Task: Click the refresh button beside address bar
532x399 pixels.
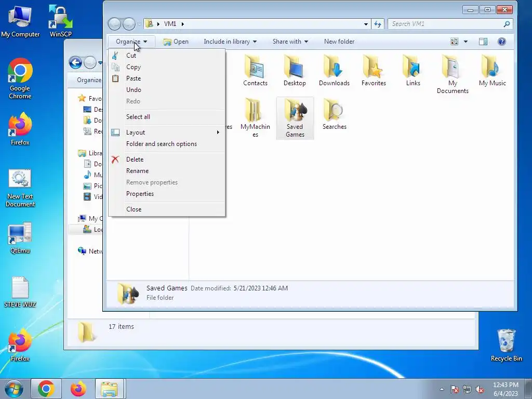Action: point(377,24)
